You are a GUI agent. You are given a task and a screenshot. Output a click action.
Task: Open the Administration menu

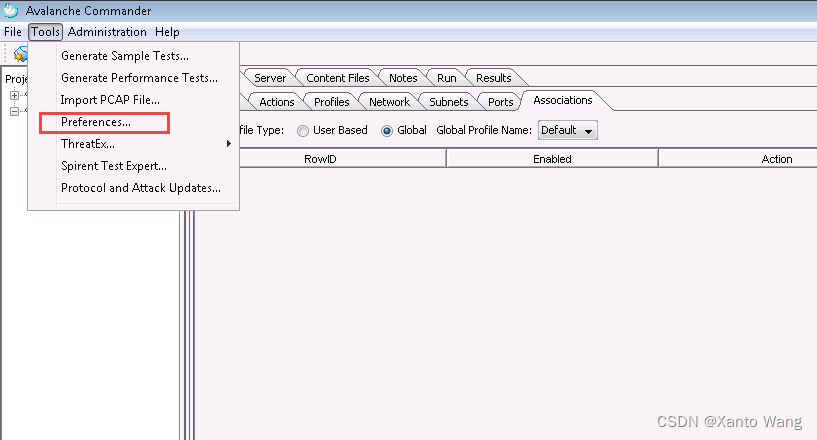coord(107,32)
